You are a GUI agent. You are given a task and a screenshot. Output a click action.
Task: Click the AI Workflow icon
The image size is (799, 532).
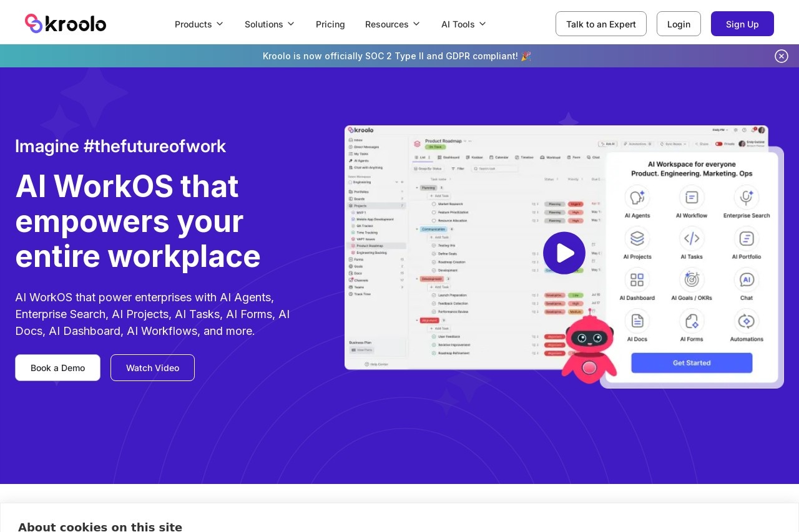pos(692,198)
